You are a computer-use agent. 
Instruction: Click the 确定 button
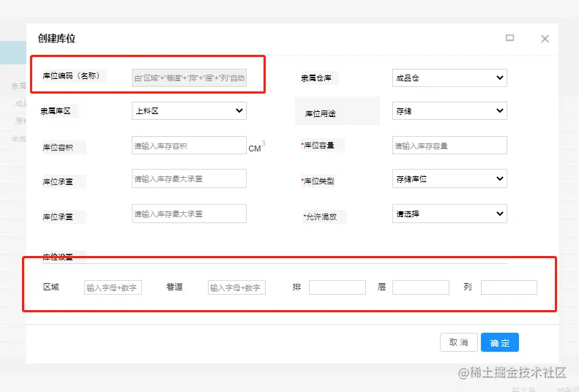coord(500,342)
